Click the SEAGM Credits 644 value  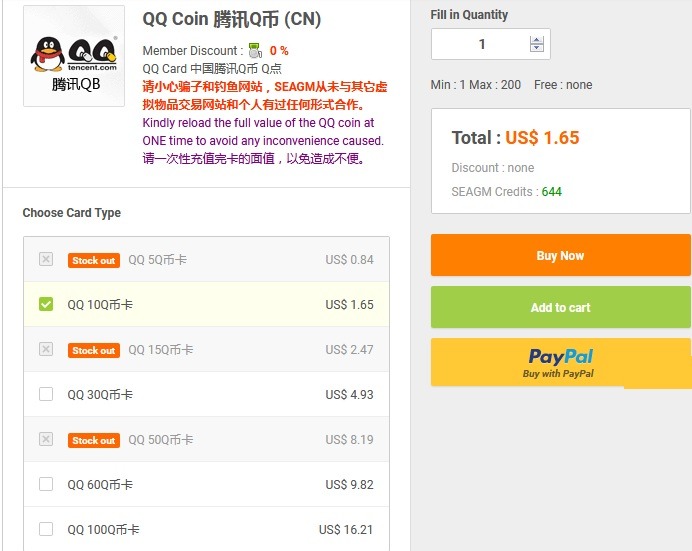click(x=552, y=191)
